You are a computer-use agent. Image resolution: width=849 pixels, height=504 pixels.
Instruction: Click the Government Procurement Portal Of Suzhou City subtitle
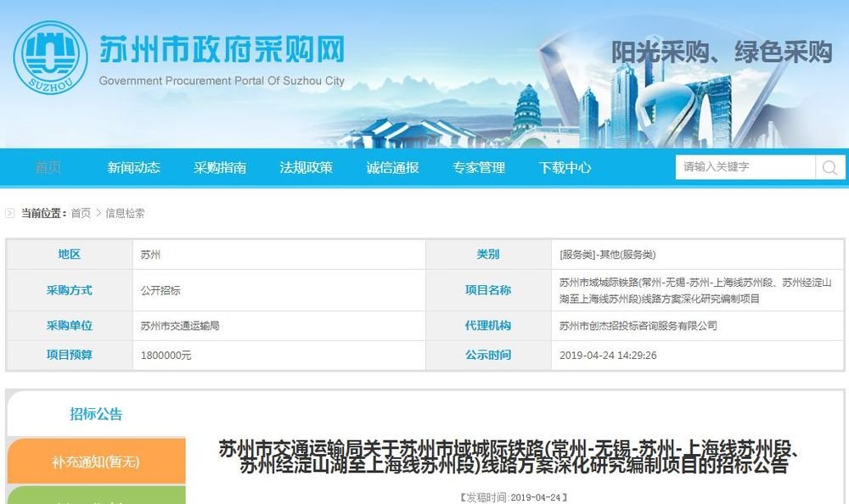pyautogui.click(x=222, y=81)
